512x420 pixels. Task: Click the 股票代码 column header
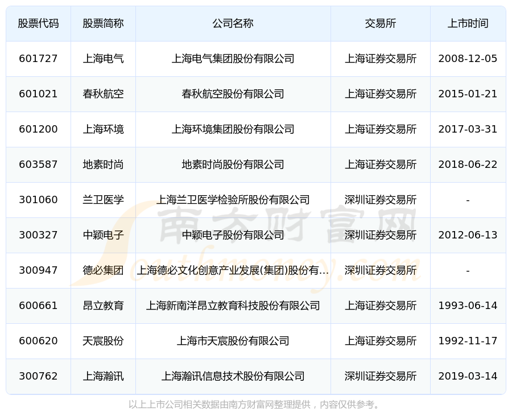(x=38, y=23)
